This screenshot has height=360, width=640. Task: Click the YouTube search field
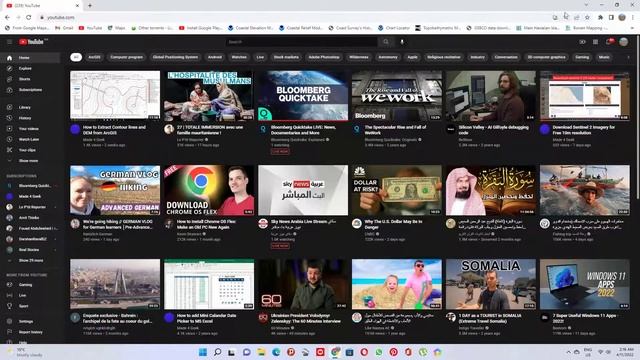(302, 42)
